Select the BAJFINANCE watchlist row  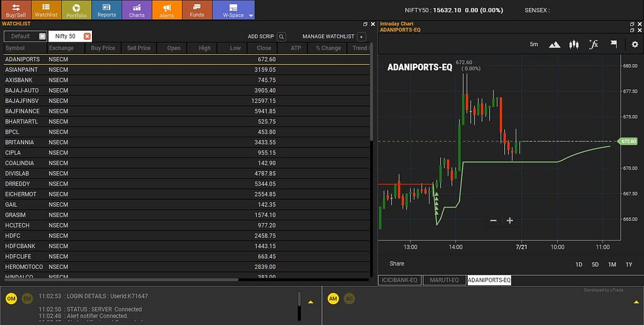point(187,111)
